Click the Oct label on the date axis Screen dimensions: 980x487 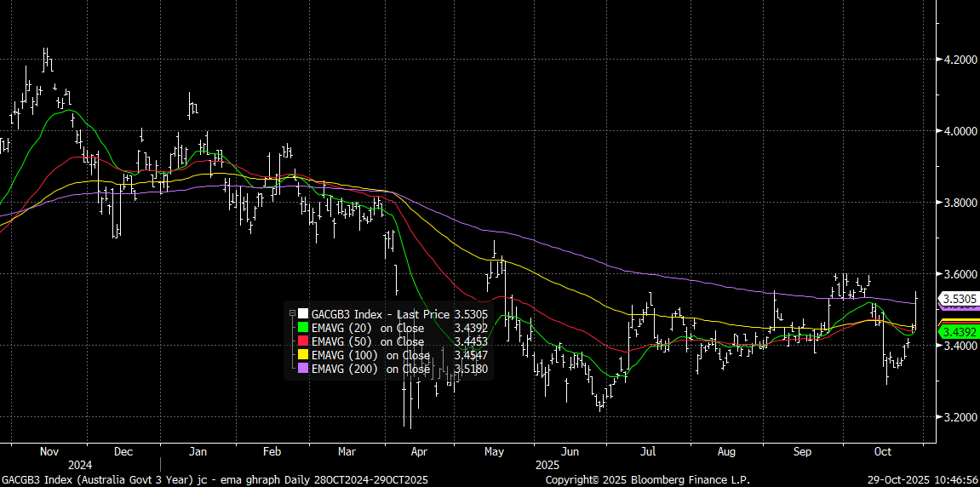point(883,452)
